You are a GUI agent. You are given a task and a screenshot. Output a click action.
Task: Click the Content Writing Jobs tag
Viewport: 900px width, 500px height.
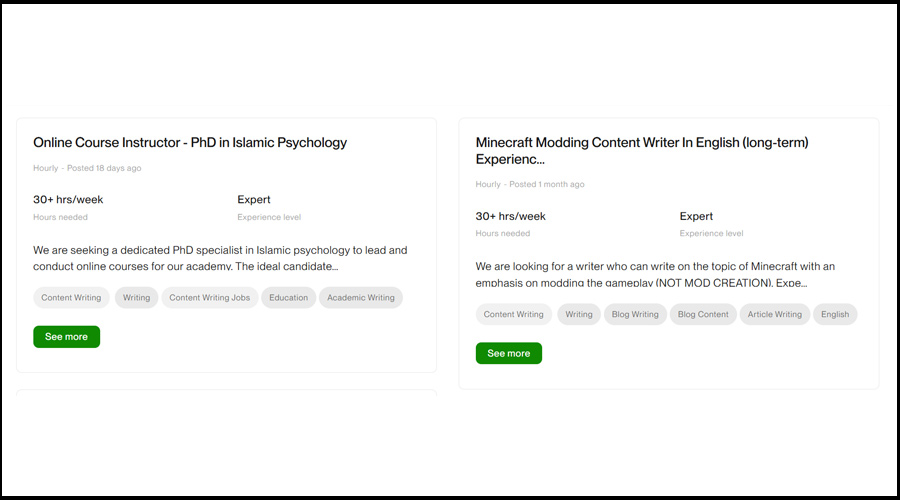tap(209, 298)
